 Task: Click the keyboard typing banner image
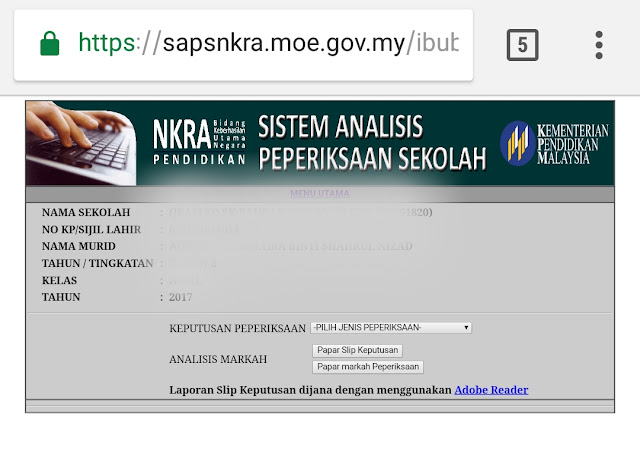point(81,143)
